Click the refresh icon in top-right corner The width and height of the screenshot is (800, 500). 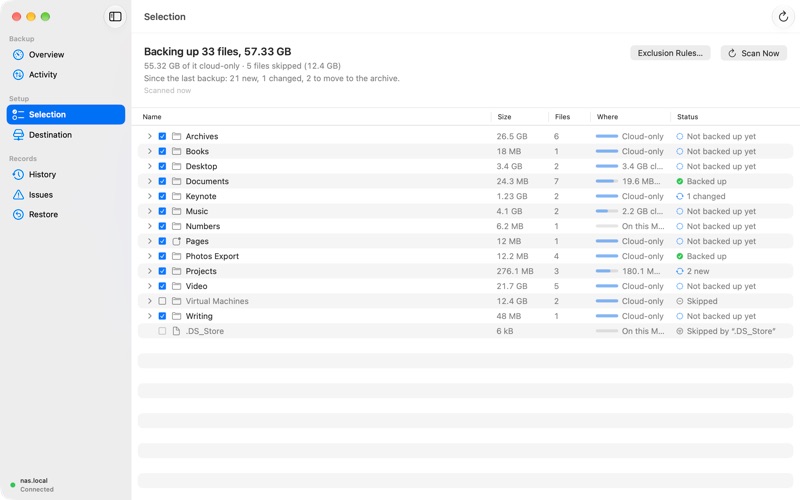783,16
